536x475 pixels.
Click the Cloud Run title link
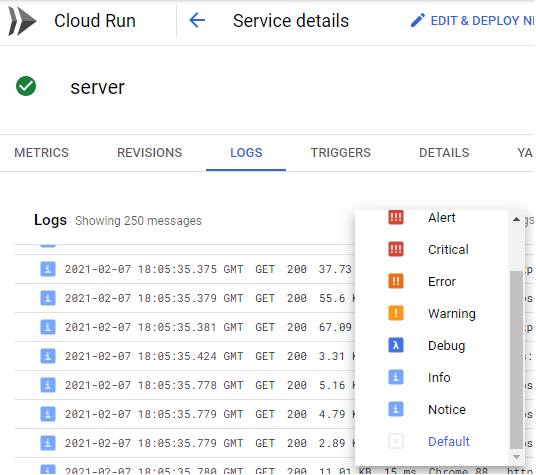click(x=95, y=21)
